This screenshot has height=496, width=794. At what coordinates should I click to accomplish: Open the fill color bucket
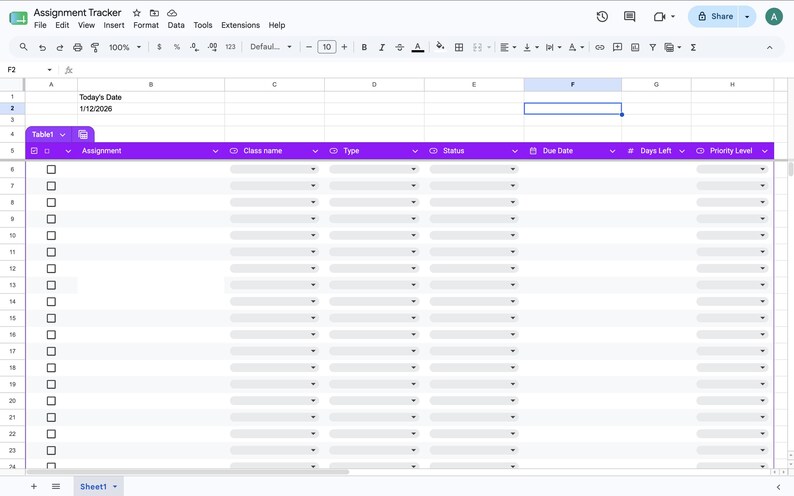click(440, 47)
